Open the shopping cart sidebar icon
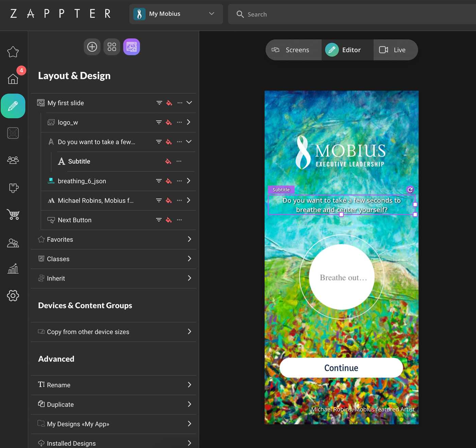 (x=13, y=214)
